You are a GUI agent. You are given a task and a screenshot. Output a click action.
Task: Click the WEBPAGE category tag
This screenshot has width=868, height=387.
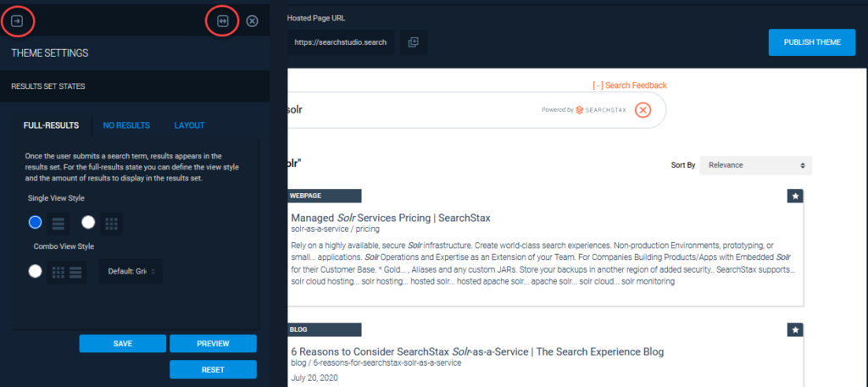pos(325,196)
